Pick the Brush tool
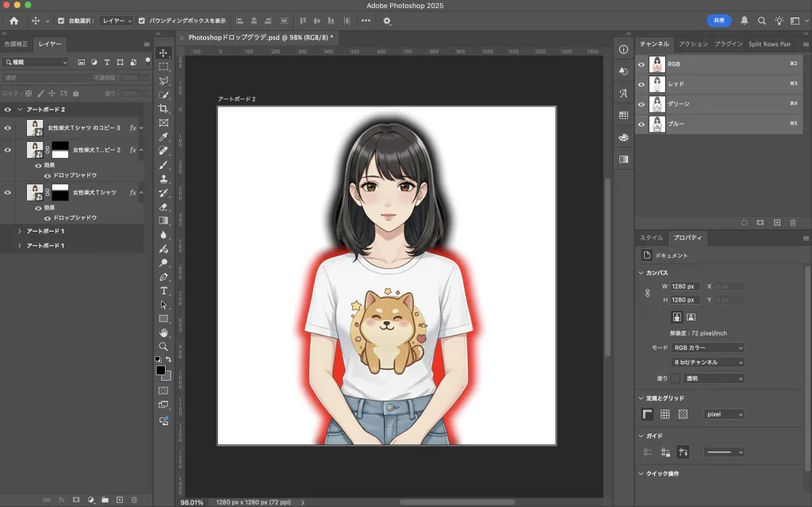Viewport: 812px width, 507px height. pyautogui.click(x=164, y=164)
